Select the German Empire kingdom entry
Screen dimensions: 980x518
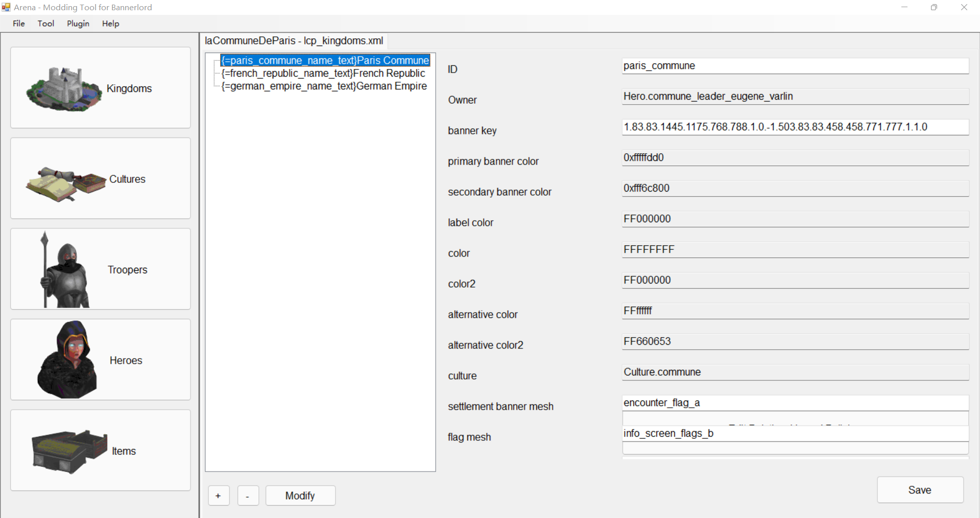(324, 86)
